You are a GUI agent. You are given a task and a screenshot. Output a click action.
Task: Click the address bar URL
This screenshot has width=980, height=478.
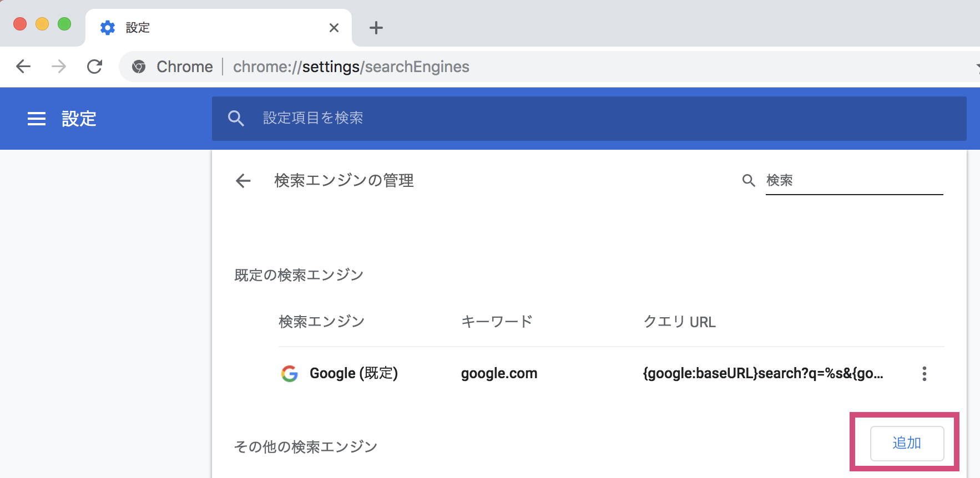tap(351, 67)
